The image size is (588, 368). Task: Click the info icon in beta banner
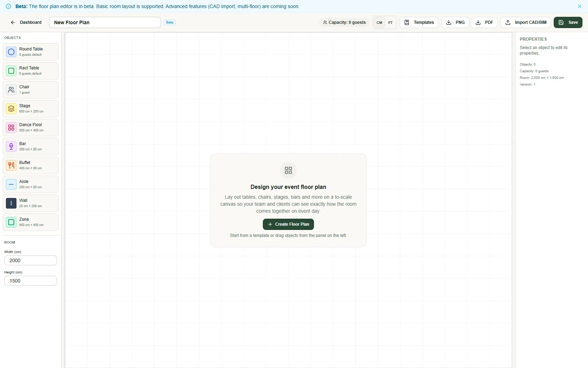pos(8,6)
